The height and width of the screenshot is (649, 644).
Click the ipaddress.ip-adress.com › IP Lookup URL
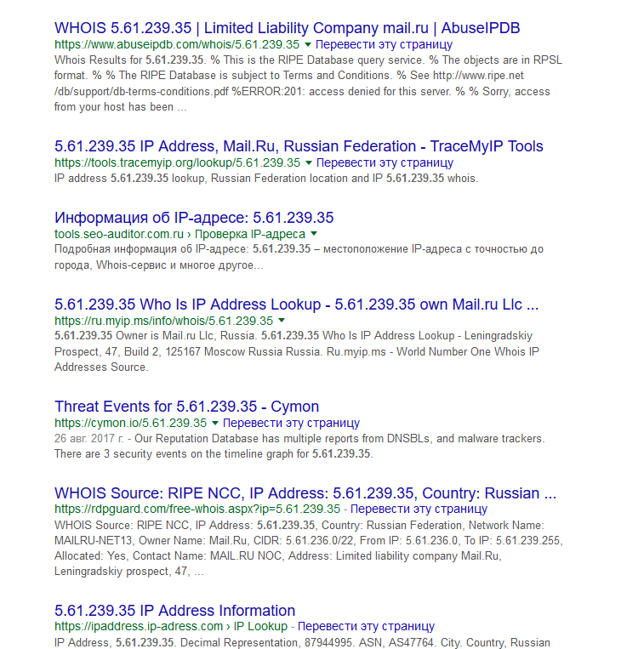click(171, 626)
